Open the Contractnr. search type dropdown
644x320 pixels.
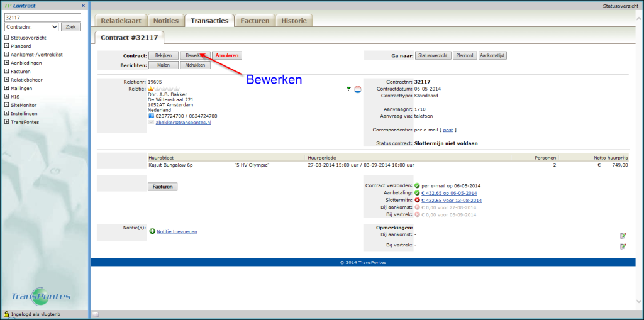[31, 27]
